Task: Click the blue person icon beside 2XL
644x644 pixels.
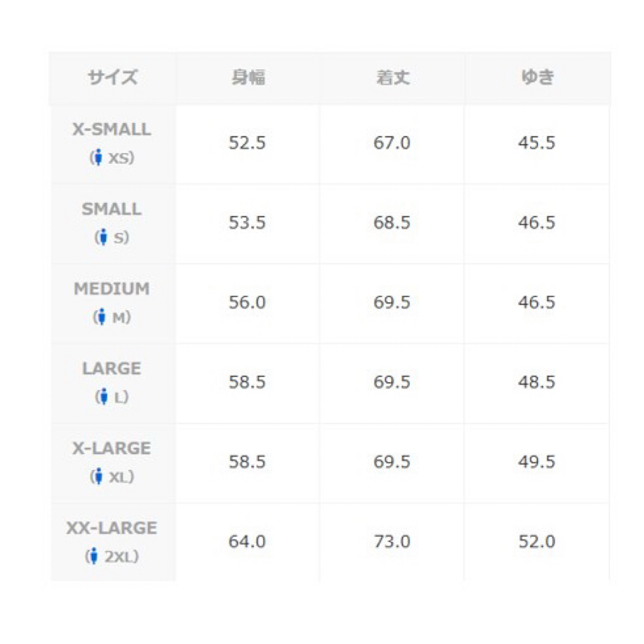Action: pos(94,556)
